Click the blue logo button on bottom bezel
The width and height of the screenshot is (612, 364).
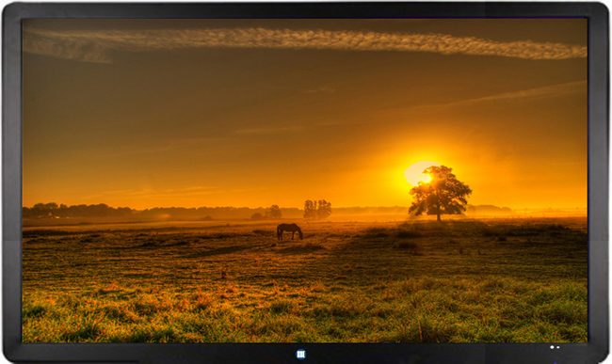point(300,354)
